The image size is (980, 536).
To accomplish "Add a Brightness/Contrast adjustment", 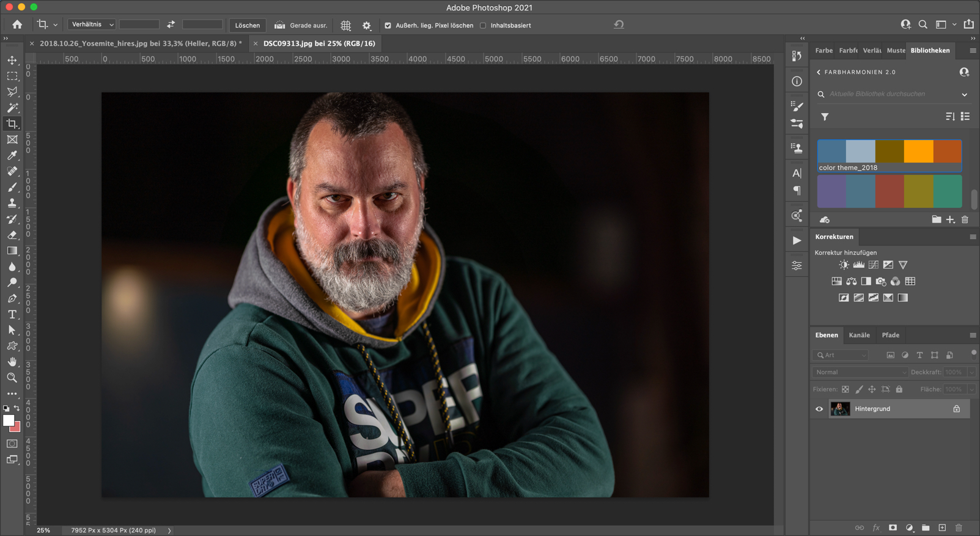I will click(844, 265).
